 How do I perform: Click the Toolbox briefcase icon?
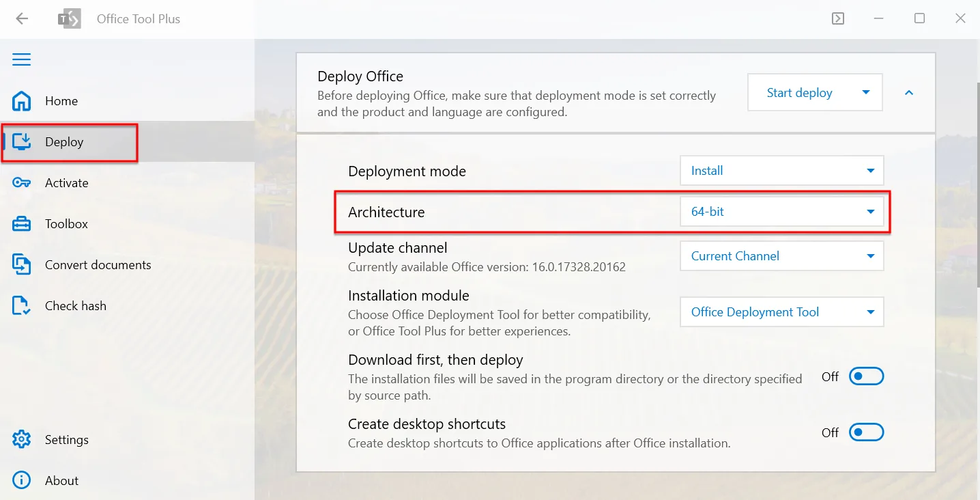pos(22,224)
